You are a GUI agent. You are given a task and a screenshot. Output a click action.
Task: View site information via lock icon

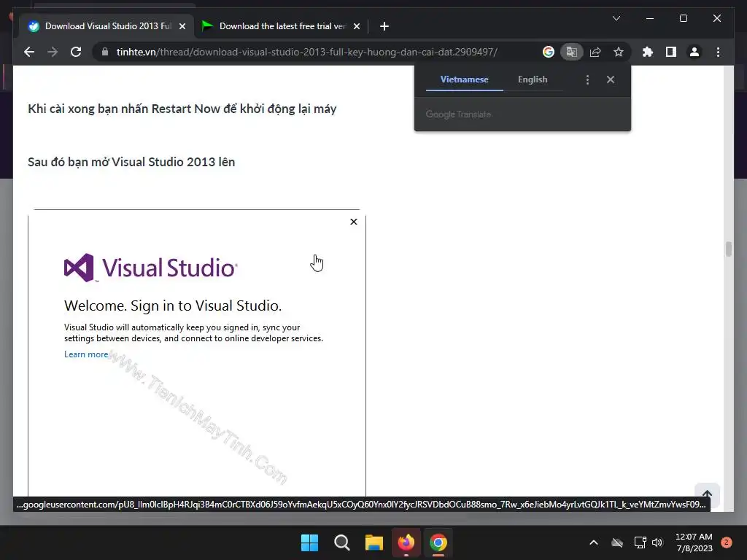point(105,52)
